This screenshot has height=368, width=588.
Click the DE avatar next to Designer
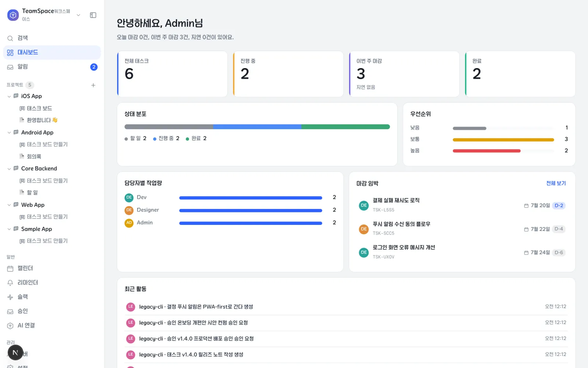point(129,210)
